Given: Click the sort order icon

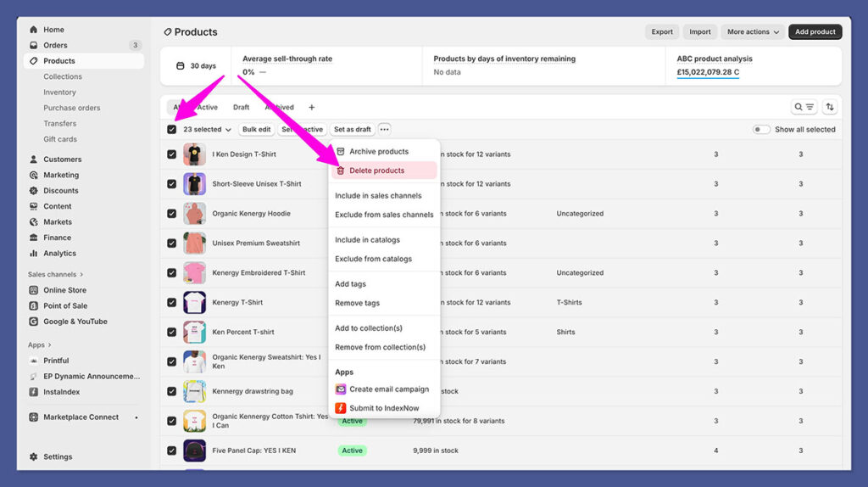Looking at the screenshot, I should click(x=830, y=107).
